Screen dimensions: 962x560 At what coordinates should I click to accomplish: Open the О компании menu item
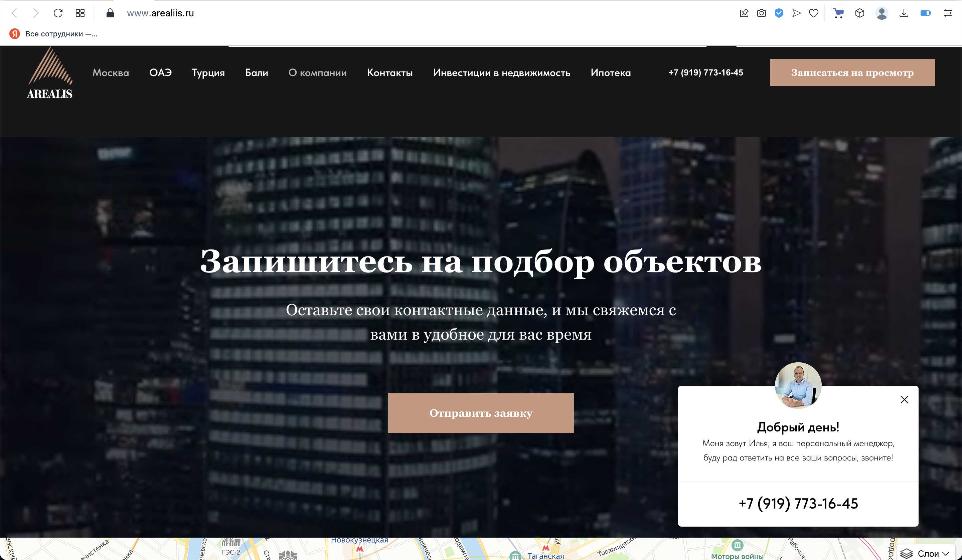(x=318, y=72)
